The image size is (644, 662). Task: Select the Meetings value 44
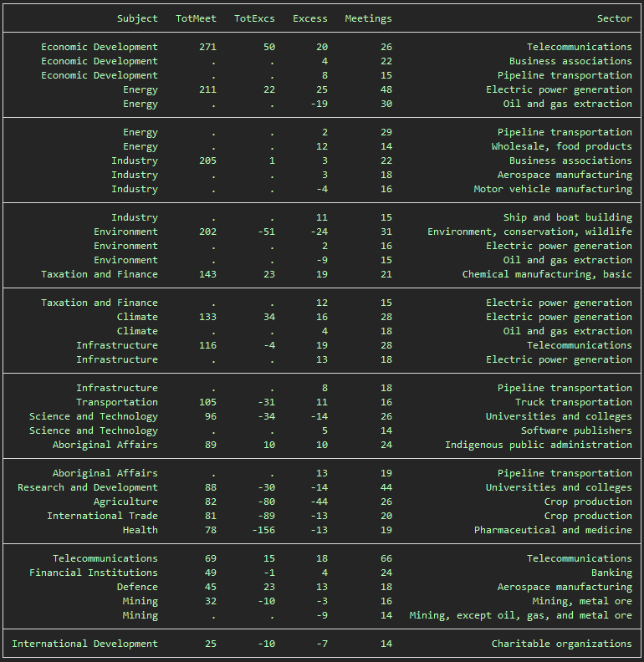point(386,487)
